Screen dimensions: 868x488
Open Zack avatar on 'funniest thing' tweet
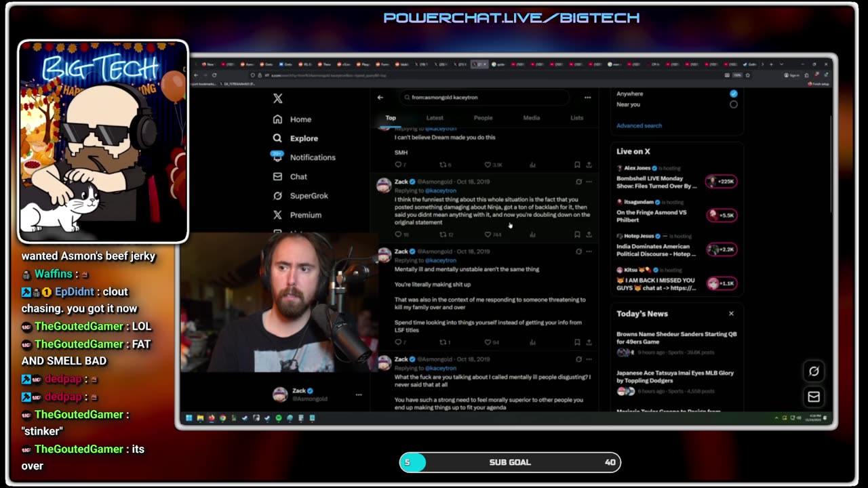point(384,185)
